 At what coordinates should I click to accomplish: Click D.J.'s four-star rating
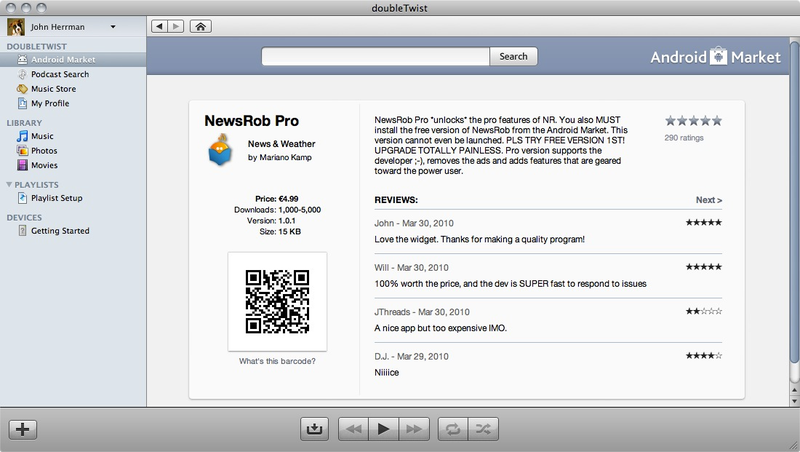[x=704, y=356]
